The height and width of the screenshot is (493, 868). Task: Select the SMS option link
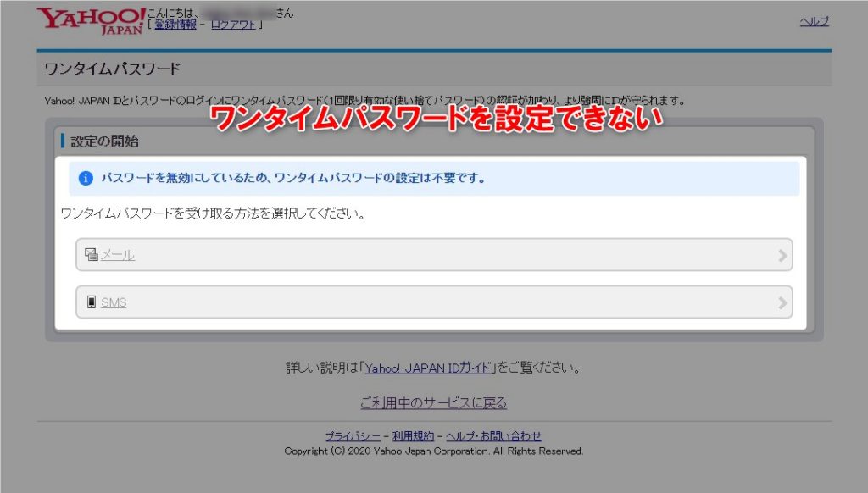[114, 302]
